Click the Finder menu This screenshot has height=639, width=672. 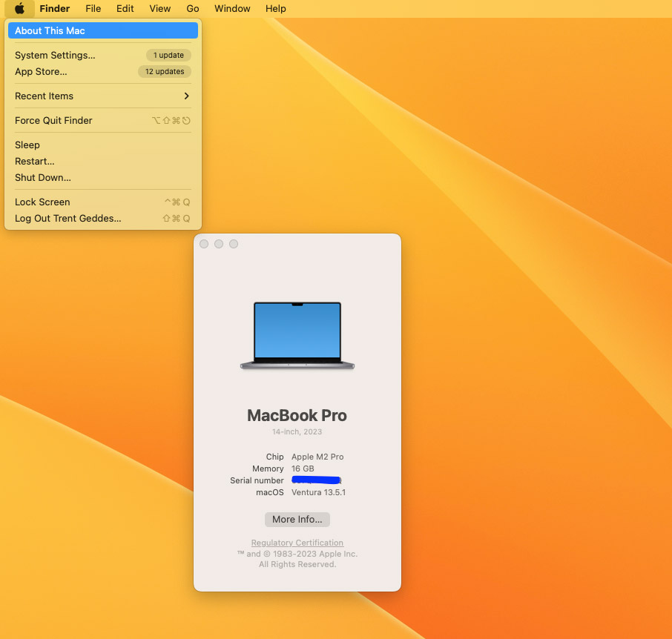54,9
